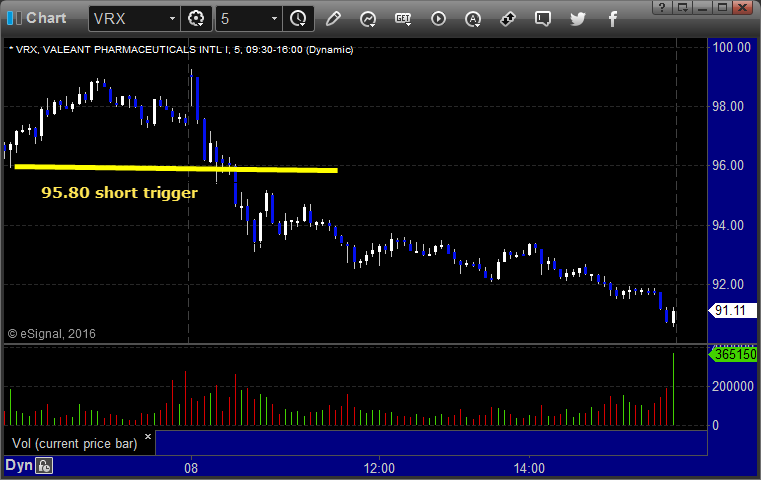This screenshot has height=480, width=761.
Task: Click the 92.00 price axis label
Action: 728,284
